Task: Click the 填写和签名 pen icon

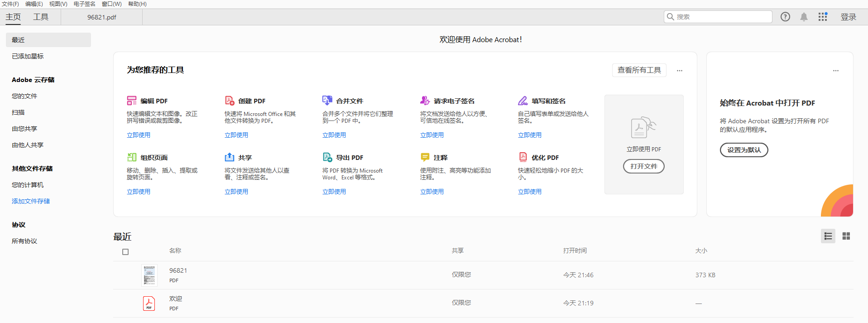Action: tap(523, 101)
